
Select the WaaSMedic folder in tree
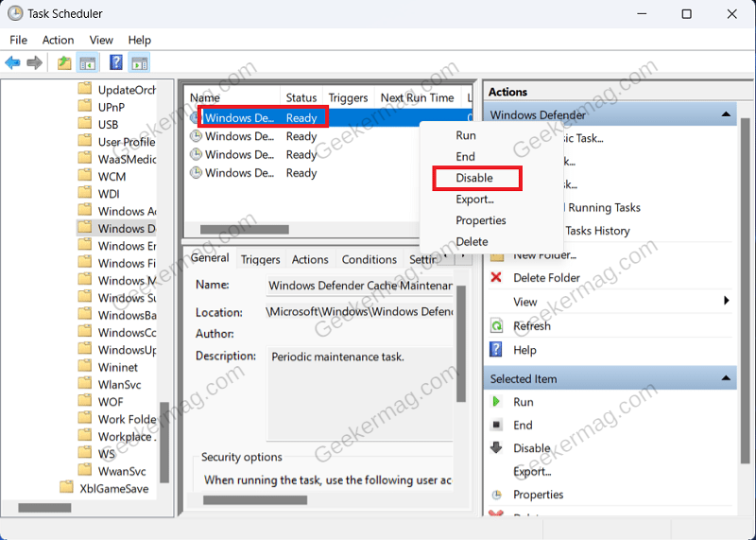[x=127, y=159]
